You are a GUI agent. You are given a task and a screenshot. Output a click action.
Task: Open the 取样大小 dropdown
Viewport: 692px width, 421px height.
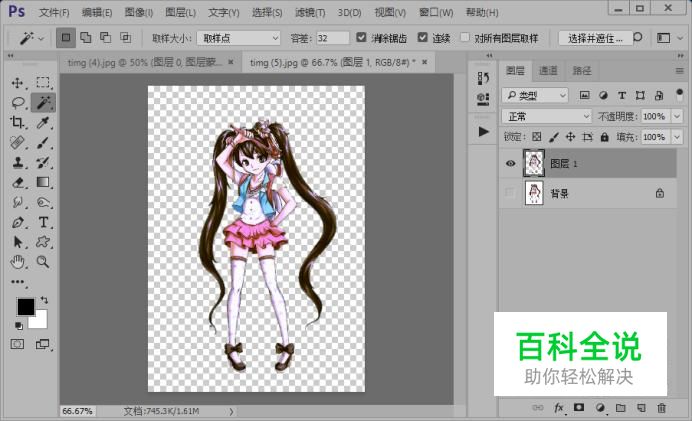tap(239, 38)
